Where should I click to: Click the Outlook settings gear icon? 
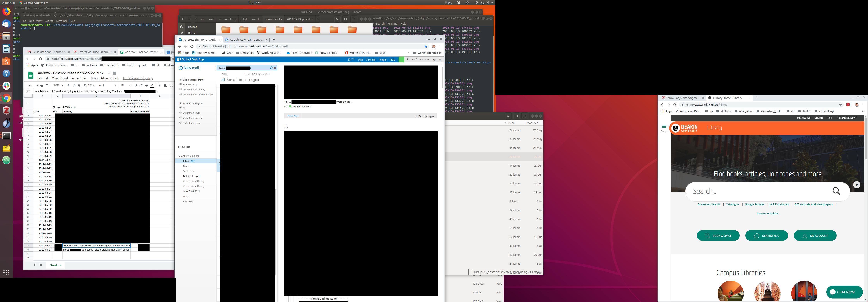pos(434,60)
